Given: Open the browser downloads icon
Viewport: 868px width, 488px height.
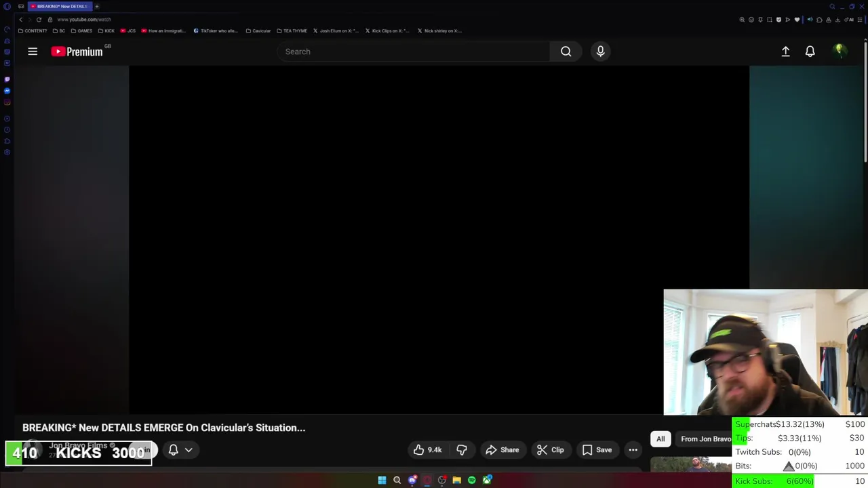Looking at the screenshot, I should click(837, 20).
